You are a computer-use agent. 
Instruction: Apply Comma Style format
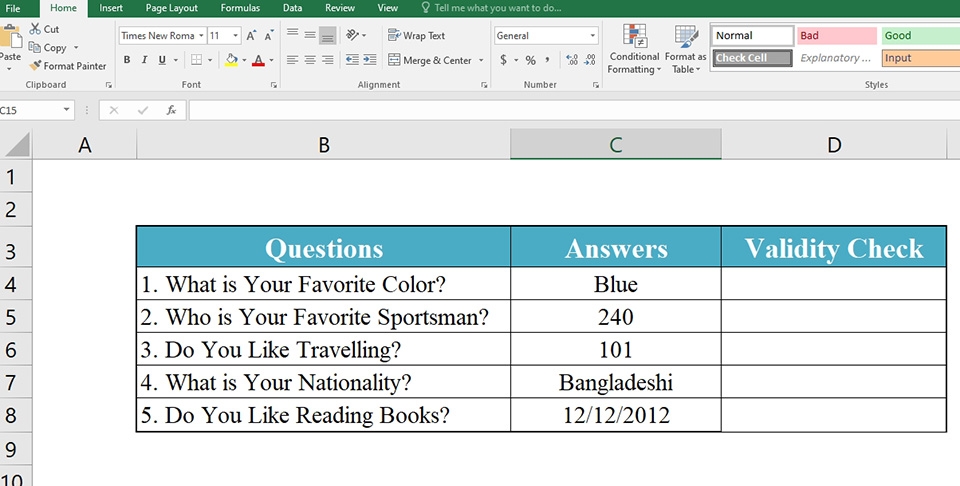pos(547,60)
